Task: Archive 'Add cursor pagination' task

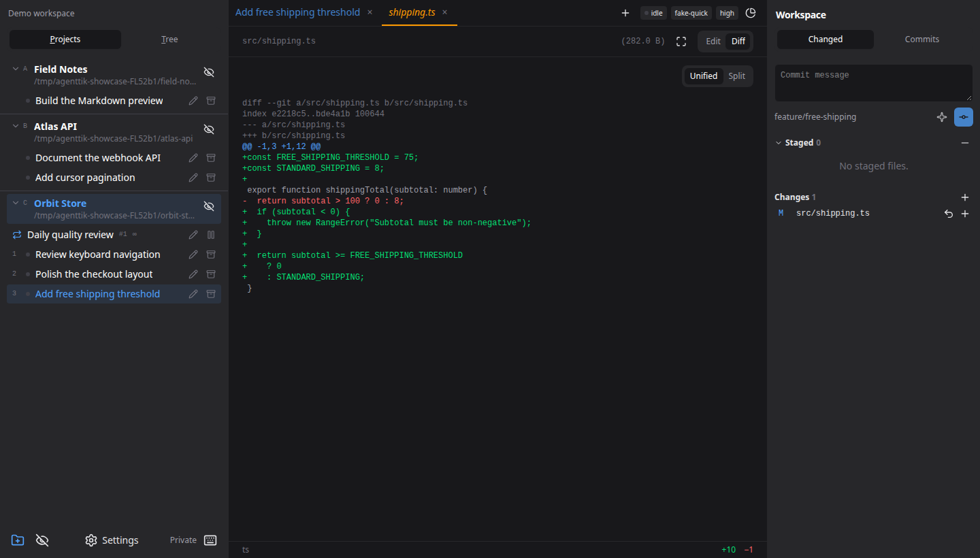Action: tap(211, 178)
